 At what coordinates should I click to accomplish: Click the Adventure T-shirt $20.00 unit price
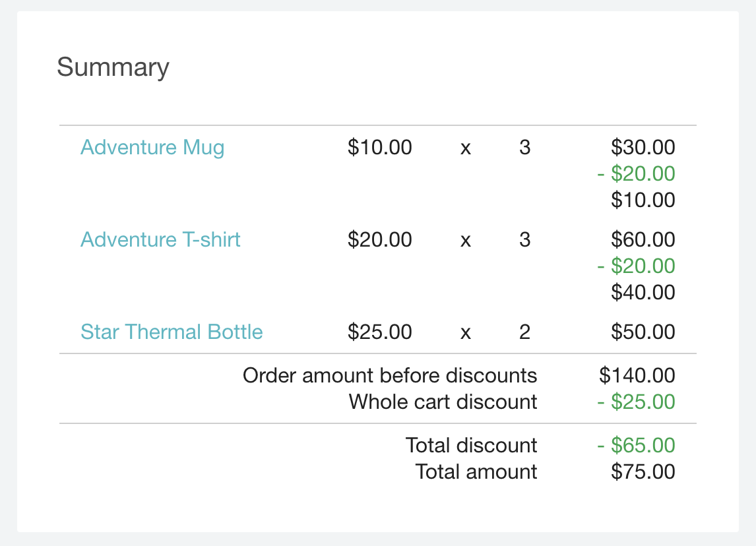pos(379,239)
